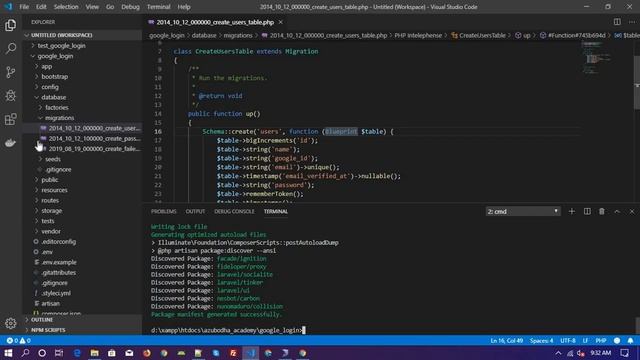The image size is (640, 360).
Task: Select the TERMINAL panel tab
Action: tap(276, 211)
